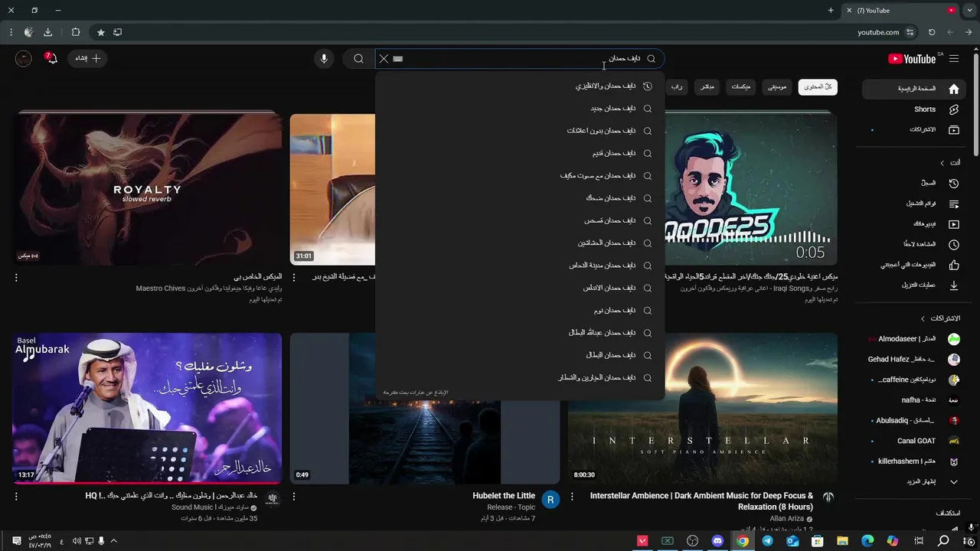This screenshot has height=551, width=980.
Task: Pick the suggestion 'نايف حمدان قصص'
Action: point(520,221)
